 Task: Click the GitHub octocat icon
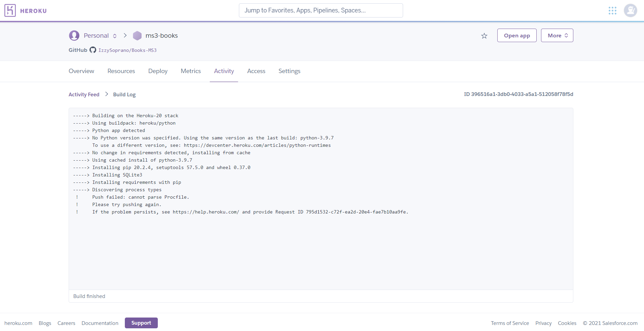pos(93,50)
